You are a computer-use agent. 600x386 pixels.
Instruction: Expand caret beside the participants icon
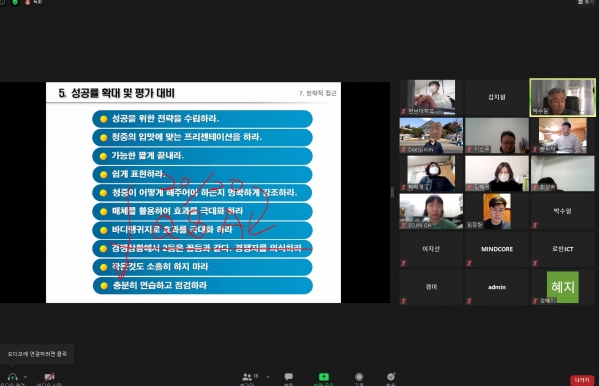[x=268, y=377]
